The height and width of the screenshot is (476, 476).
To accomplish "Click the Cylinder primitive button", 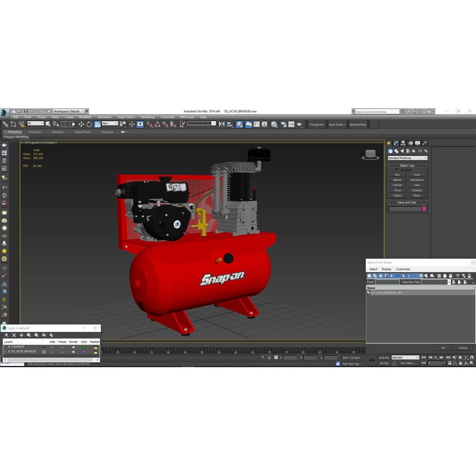I will click(x=397, y=185).
